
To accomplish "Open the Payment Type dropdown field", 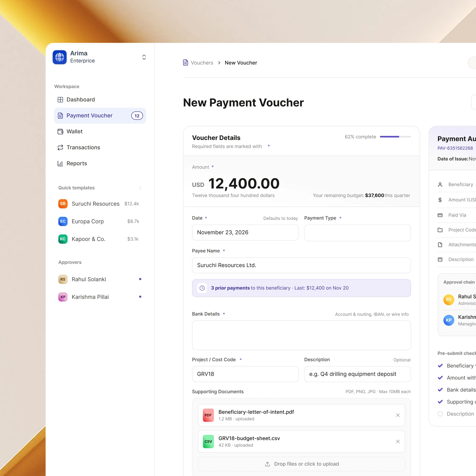I will tap(357, 233).
